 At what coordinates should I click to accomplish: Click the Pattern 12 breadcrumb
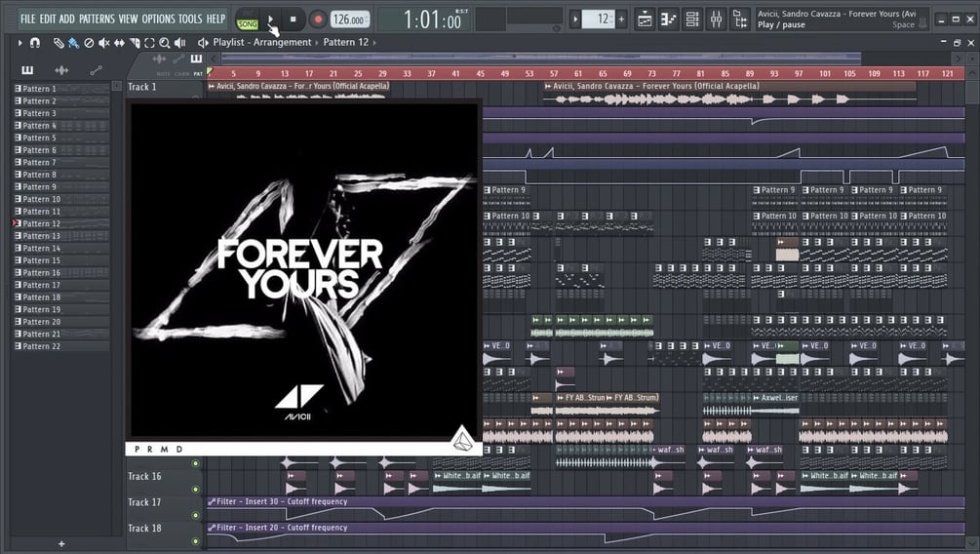(x=345, y=43)
